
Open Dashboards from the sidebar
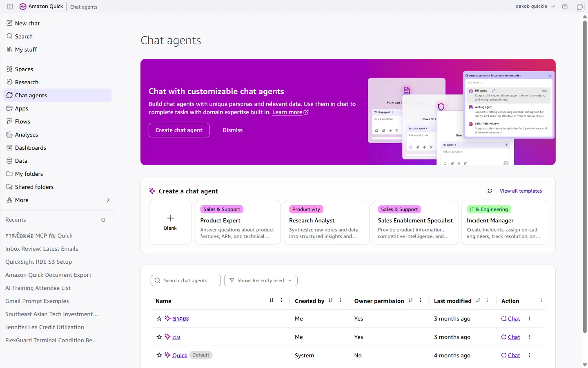tap(57, 148)
